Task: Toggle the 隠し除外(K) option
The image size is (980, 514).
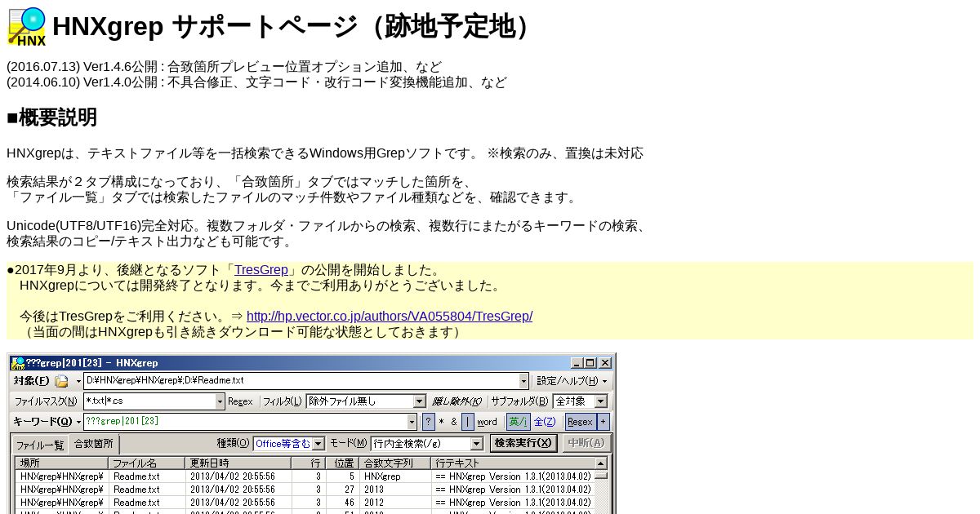Action: [x=457, y=401]
